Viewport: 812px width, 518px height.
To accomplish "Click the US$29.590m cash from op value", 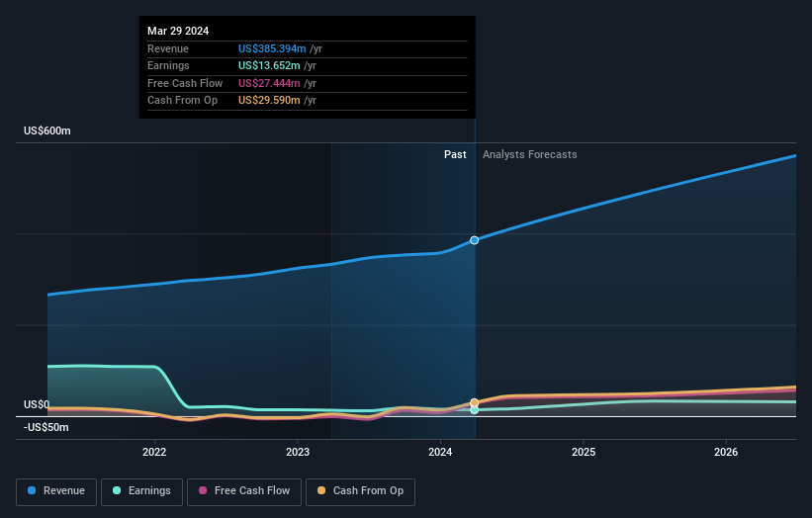I will [269, 101].
